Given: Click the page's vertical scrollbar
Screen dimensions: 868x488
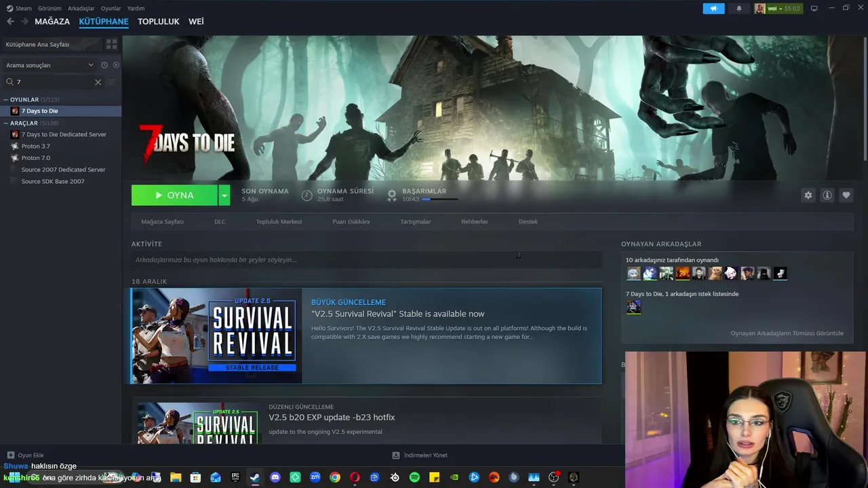Looking at the screenshot, I should pos(865,100).
